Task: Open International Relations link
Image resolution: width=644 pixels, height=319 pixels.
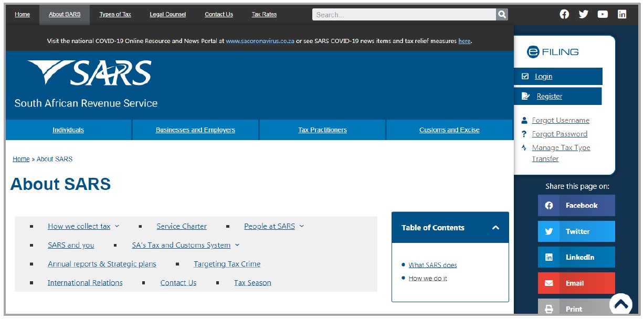Action: click(x=85, y=283)
